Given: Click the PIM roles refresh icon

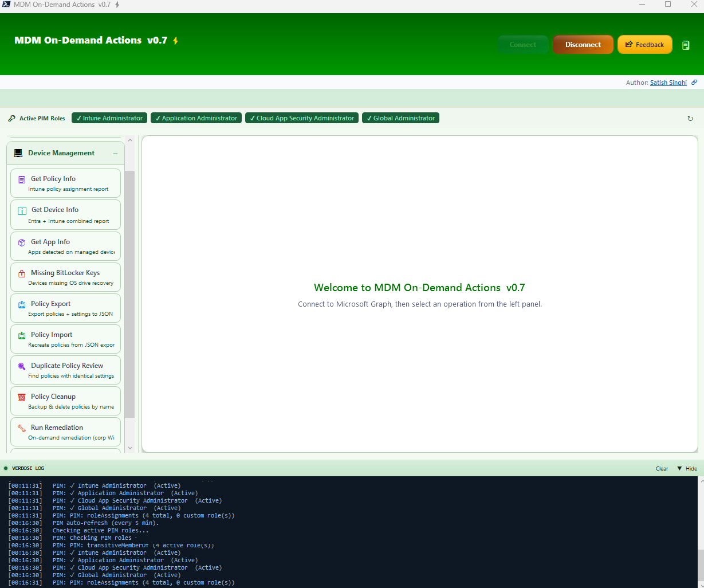Looking at the screenshot, I should [x=690, y=119].
